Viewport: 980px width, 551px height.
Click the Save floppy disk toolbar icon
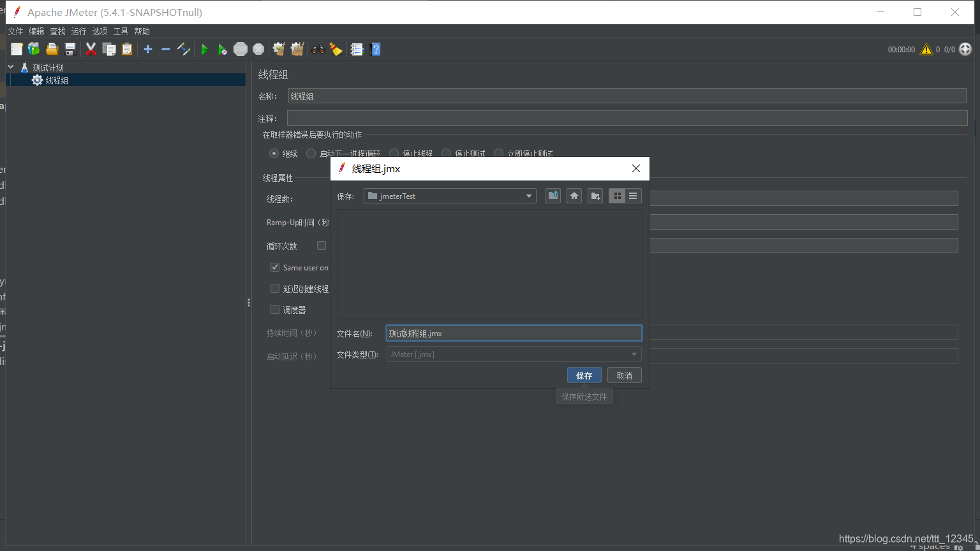70,49
